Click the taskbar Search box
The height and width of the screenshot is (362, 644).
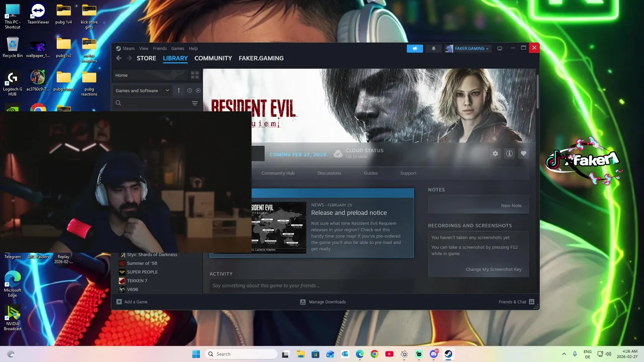(x=242, y=354)
